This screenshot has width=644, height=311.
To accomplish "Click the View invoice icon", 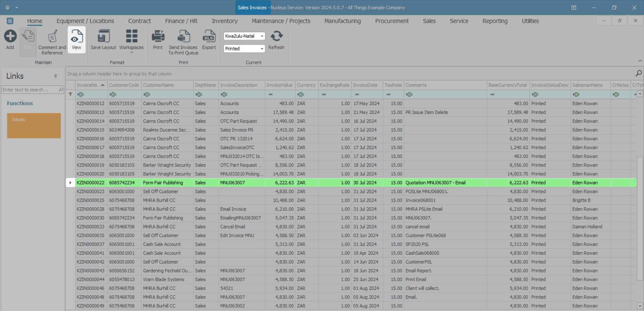I will click(x=76, y=37).
